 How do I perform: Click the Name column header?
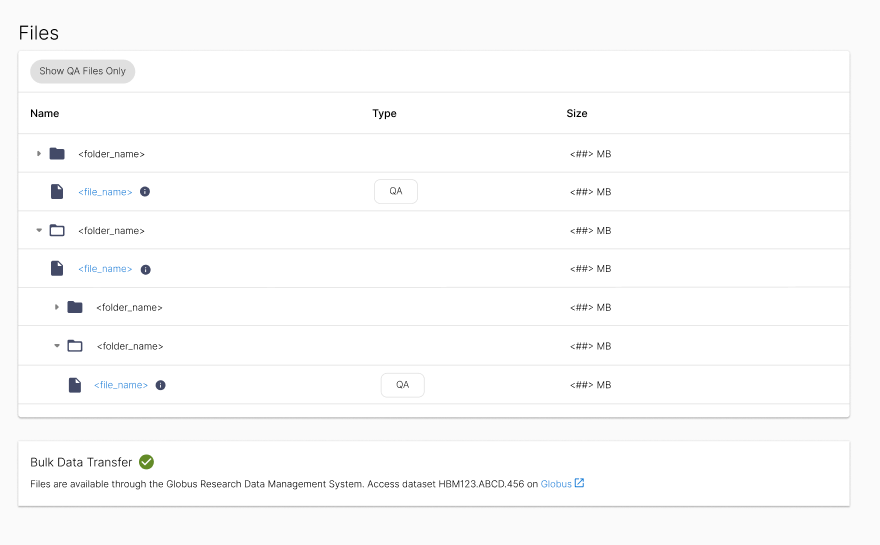click(45, 113)
